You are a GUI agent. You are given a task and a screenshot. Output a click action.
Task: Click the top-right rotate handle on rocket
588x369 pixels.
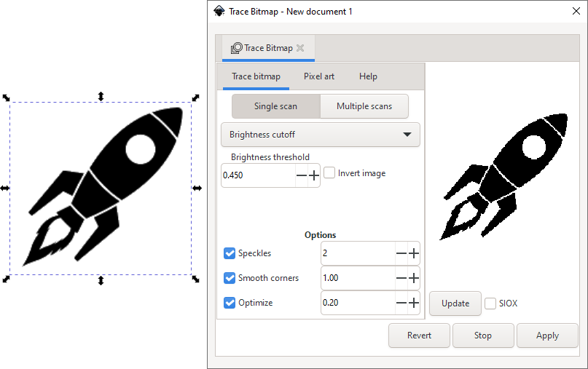click(195, 98)
